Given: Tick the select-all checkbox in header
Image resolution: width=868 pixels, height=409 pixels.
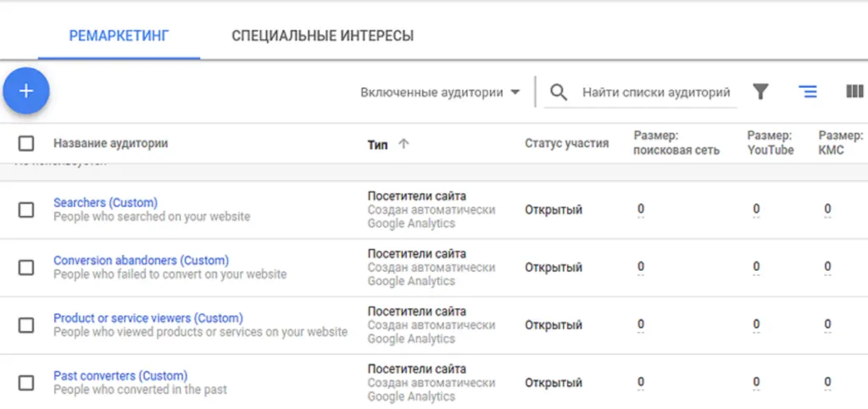Looking at the screenshot, I should [26, 144].
